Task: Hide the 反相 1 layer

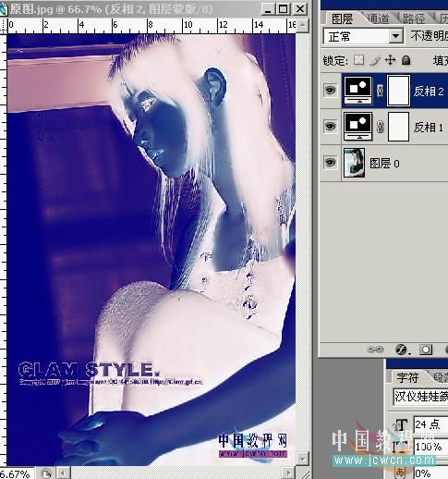Action: 330,127
